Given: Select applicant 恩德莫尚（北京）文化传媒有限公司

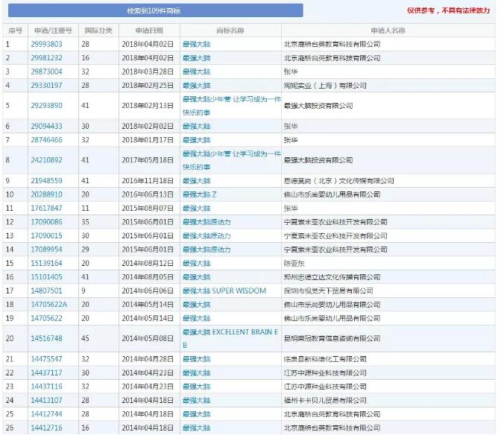Looking at the screenshot, I should pos(338,181).
